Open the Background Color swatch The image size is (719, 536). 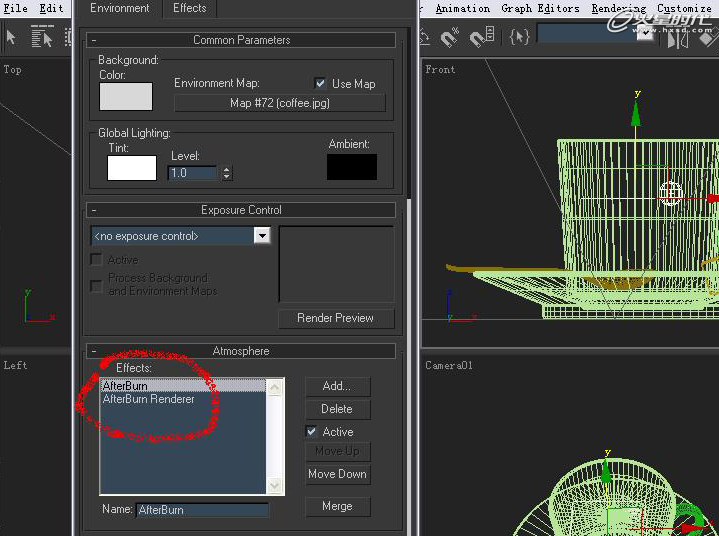(126, 96)
